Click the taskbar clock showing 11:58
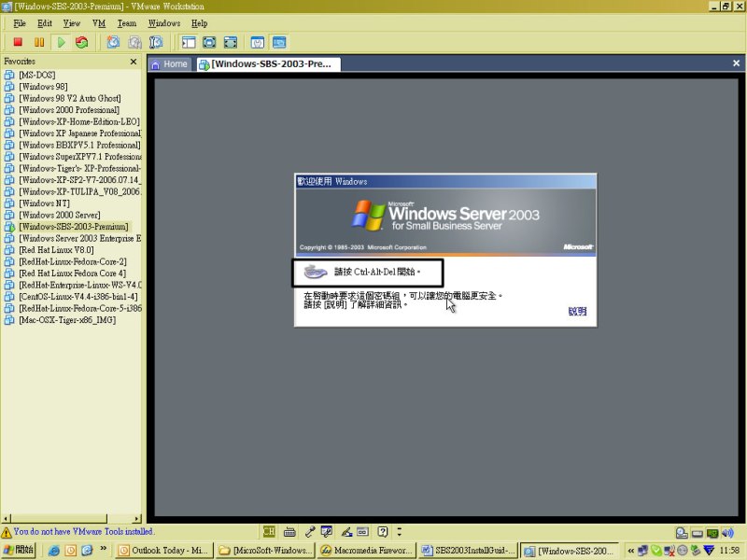 point(729,551)
